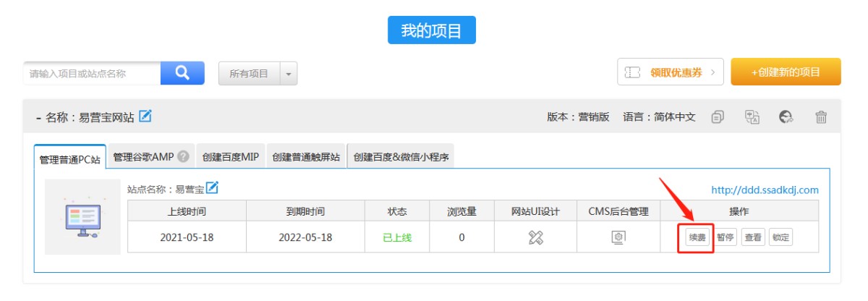Edit the project name 易营宝网站

coord(145,116)
